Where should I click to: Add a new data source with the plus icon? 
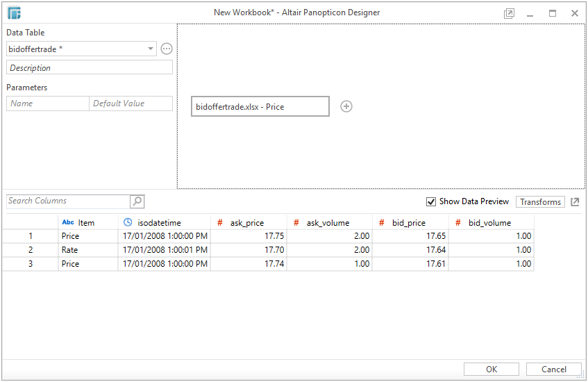(x=346, y=106)
